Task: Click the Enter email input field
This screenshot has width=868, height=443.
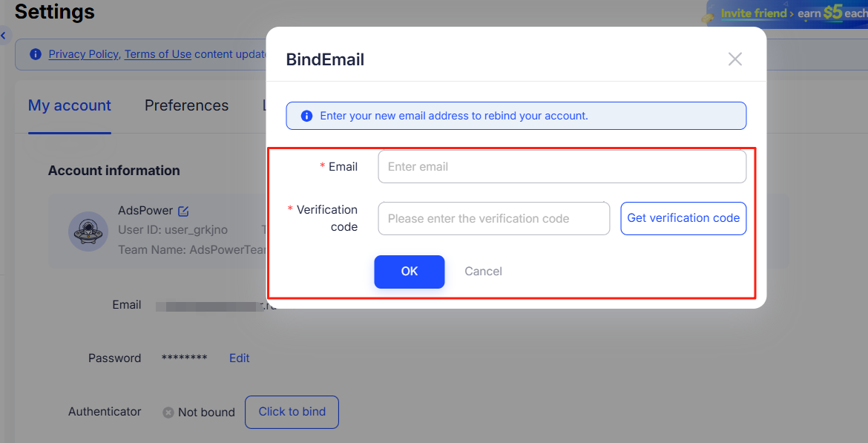Action: 562,166
